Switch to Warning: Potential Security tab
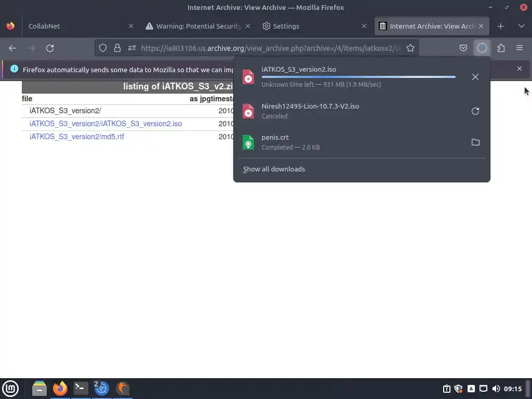 (x=198, y=26)
